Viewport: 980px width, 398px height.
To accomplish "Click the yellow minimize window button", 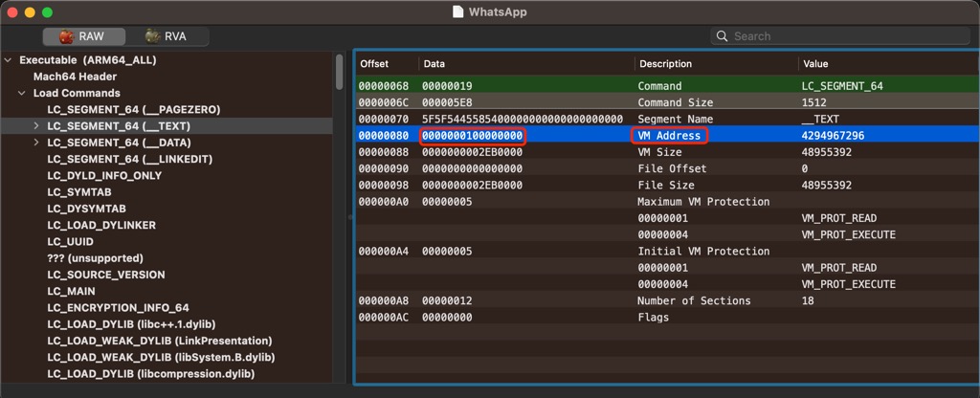I will pos(30,12).
